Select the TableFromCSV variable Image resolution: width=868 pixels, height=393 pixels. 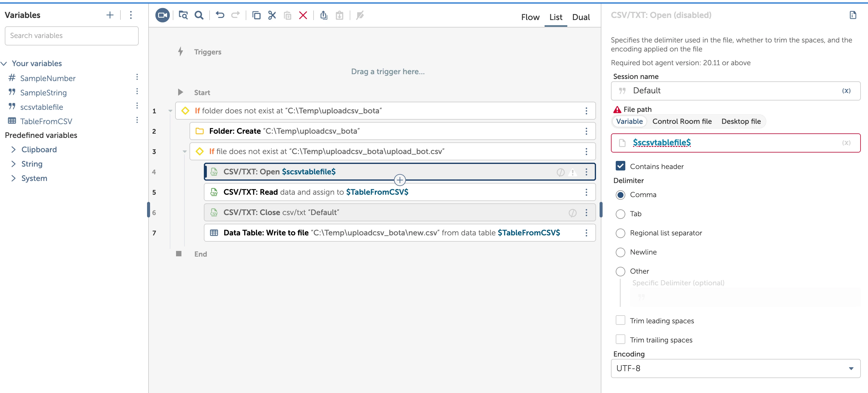point(46,121)
